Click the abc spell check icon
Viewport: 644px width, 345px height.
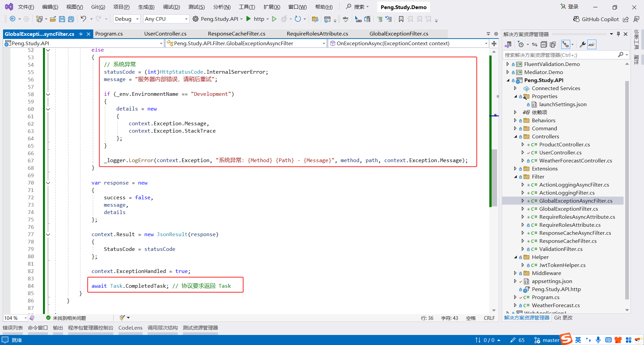tap(346, 19)
